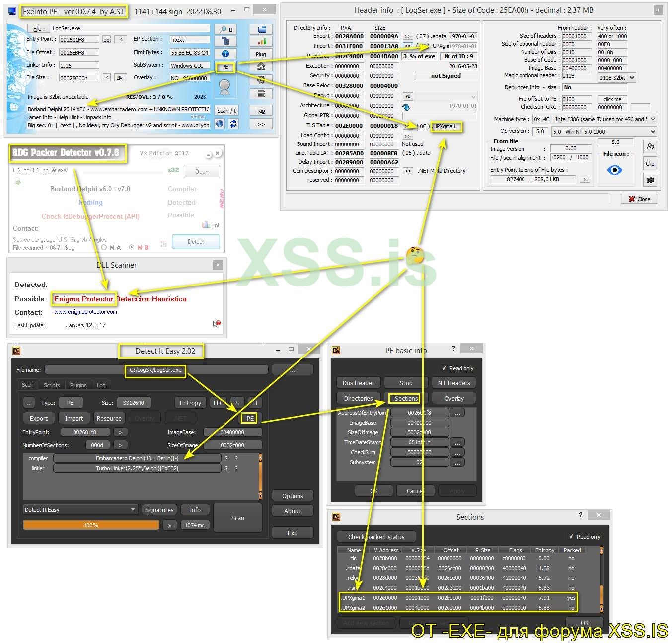672x643 pixels.
Task: Click the blue arrow icon in the Architecture row
Action: (x=406, y=107)
